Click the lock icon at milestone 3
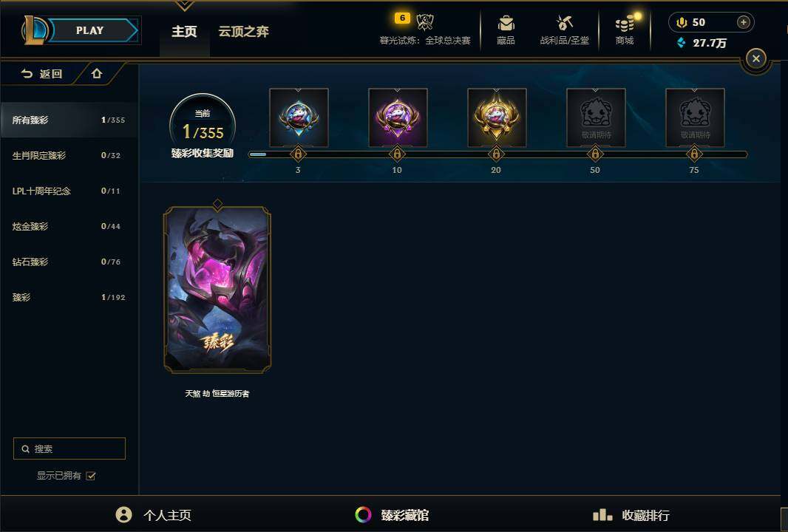Screen dimensions: 788x532 (297, 154)
